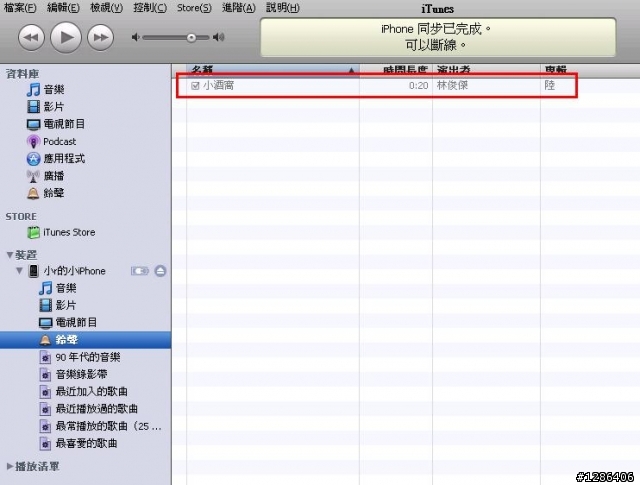Click the low volume speaker icon
The image size is (640, 485).
tap(136, 37)
